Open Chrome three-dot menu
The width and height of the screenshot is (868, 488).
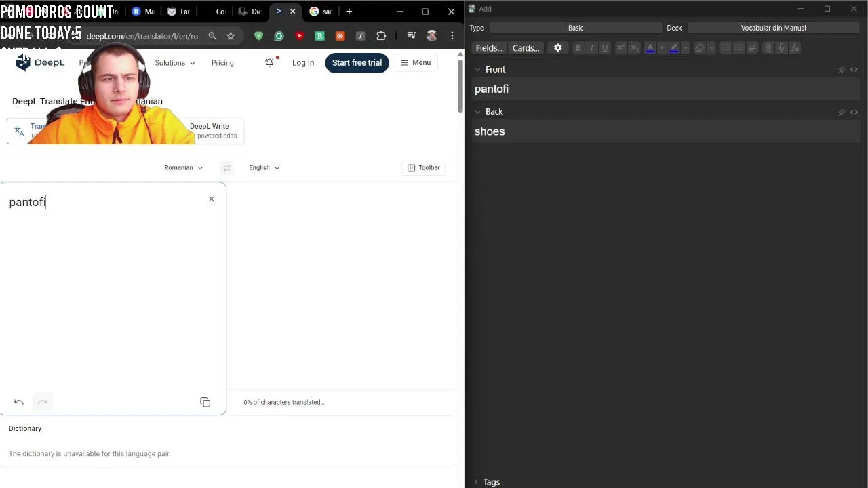[452, 36]
